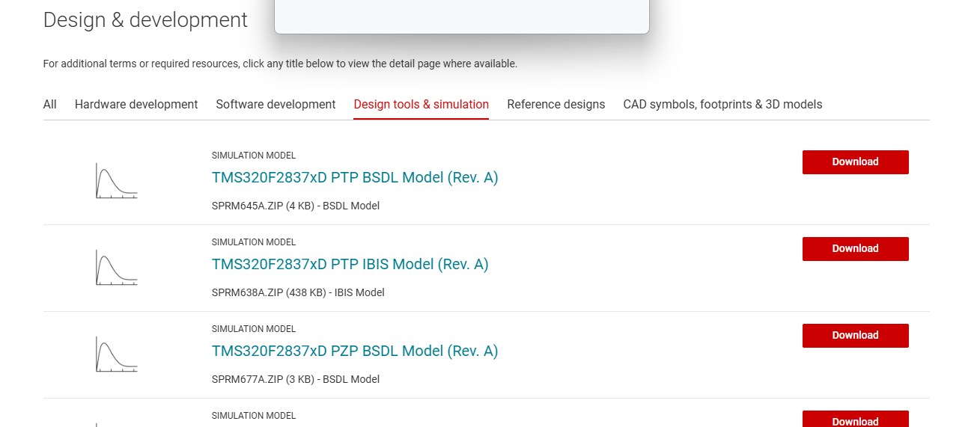
Task: Click the PZP BSDL Model simulation graph icon
Action: [116, 354]
